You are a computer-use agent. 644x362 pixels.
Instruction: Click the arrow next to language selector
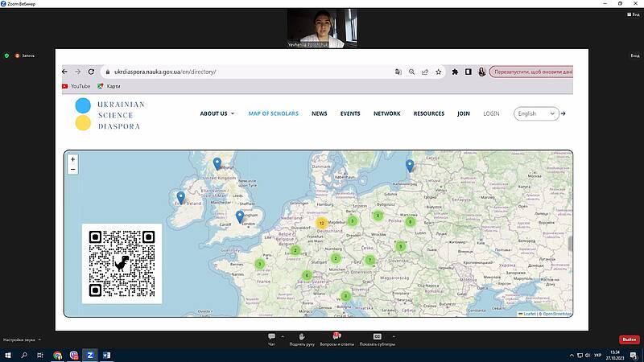(x=563, y=113)
